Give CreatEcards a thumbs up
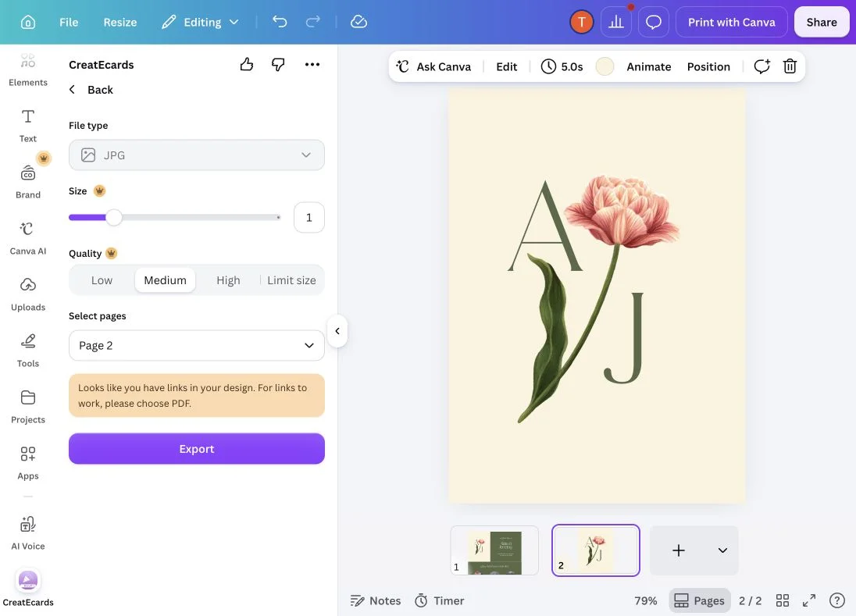The image size is (856, 616). (x=247, y=64)
